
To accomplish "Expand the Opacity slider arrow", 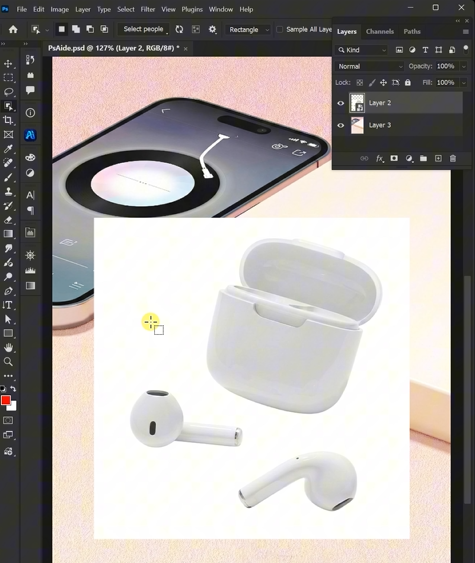I will pos(464,66).
